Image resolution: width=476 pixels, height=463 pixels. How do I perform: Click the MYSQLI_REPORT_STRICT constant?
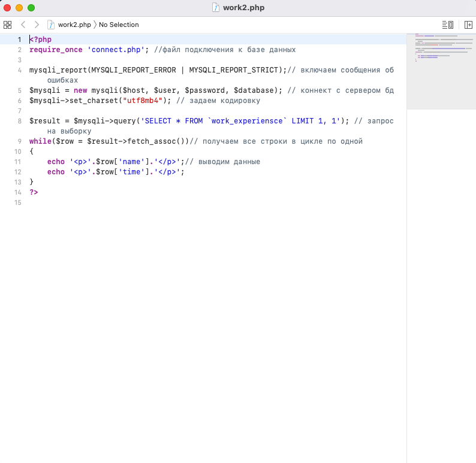tap(234, 70)
